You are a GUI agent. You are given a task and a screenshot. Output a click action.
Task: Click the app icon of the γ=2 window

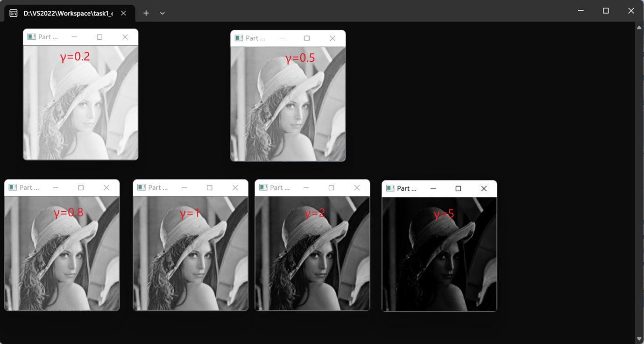point(263,187)
